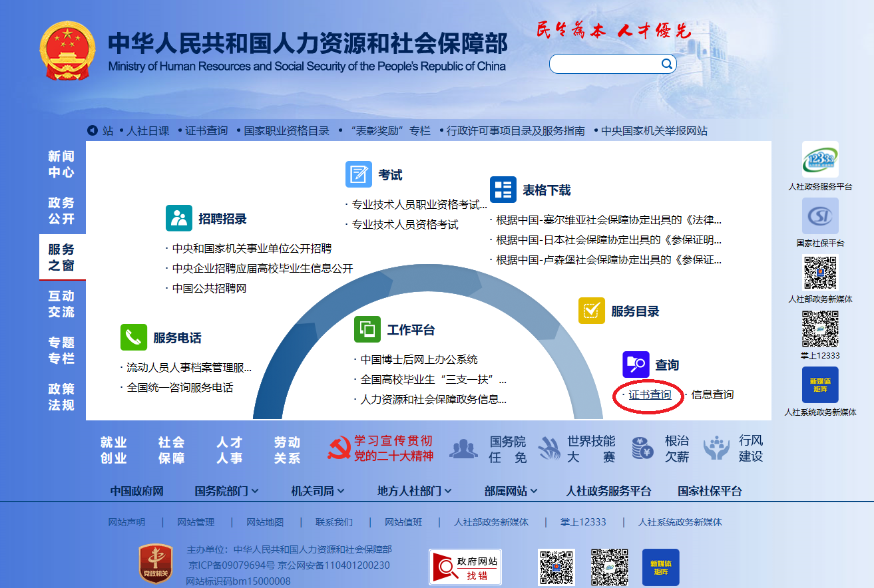Switch to the 政务公开 tab
The image size is (874, 588).
coord(61,211)
